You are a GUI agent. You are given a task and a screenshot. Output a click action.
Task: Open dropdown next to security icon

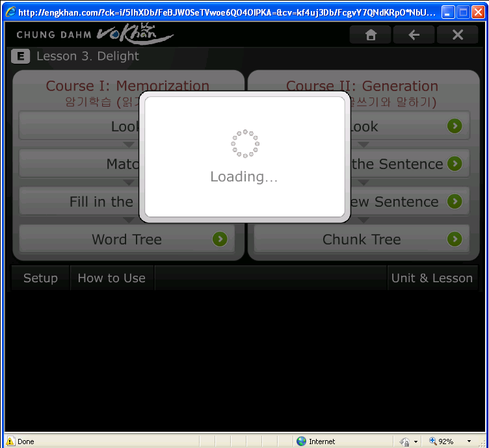pos(416,441)
